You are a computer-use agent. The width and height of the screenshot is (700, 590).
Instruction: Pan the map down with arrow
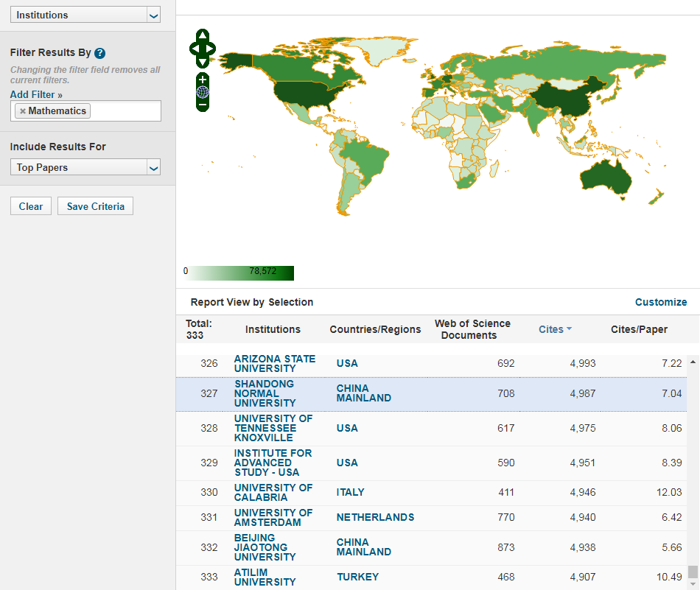[x=203, y=62]
